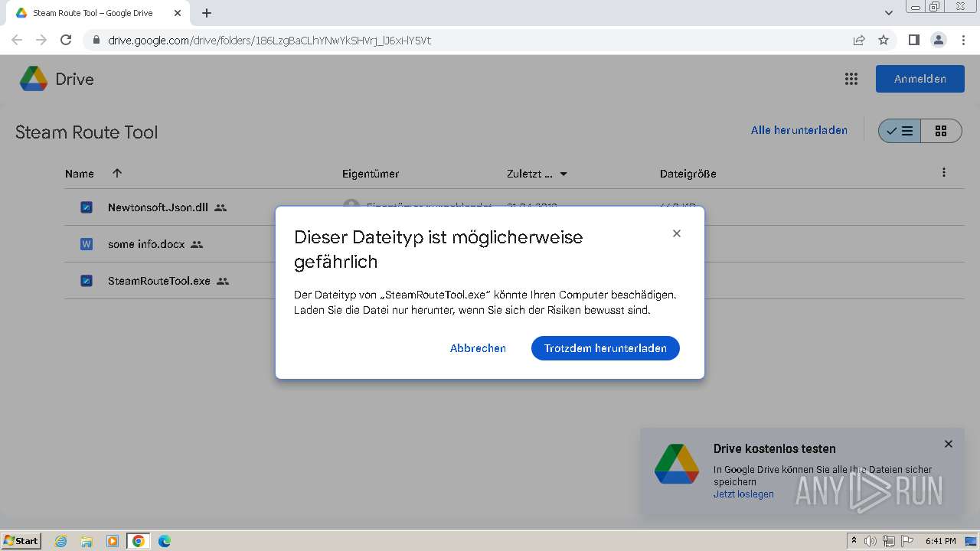Open the Chrome profile menu
This screenshot has width=980, height=551.
(x=938, y=40)
